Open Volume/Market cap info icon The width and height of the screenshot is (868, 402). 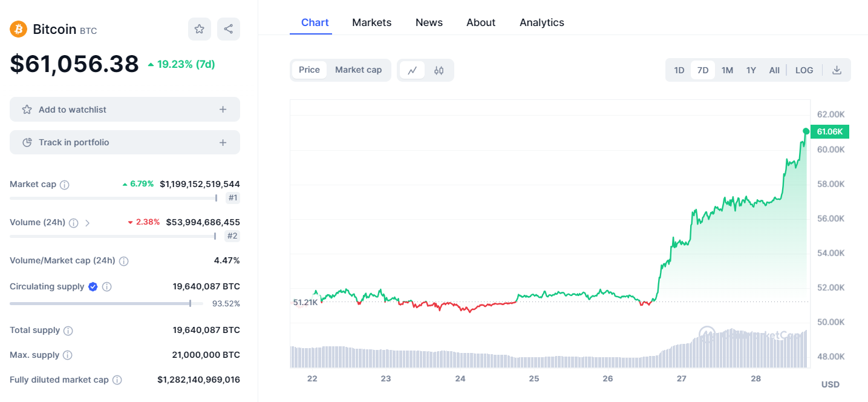pyautogui.click(x=123, y=261)
